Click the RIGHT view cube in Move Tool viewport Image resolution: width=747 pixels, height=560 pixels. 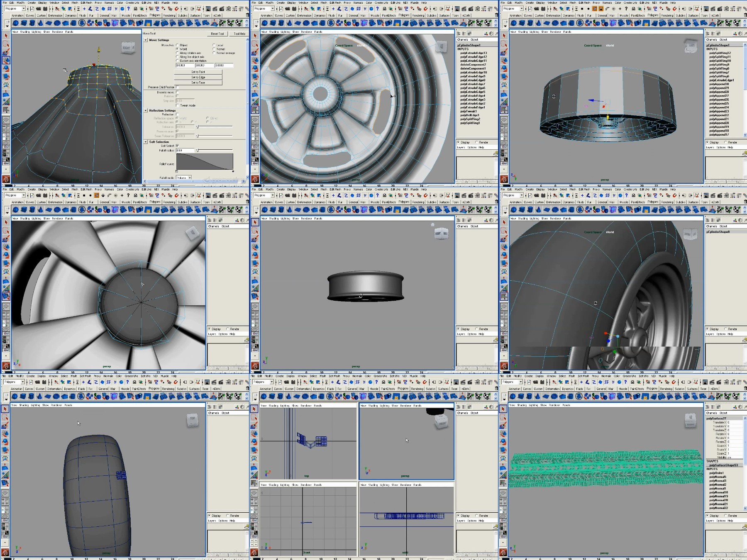pos(127,48)
